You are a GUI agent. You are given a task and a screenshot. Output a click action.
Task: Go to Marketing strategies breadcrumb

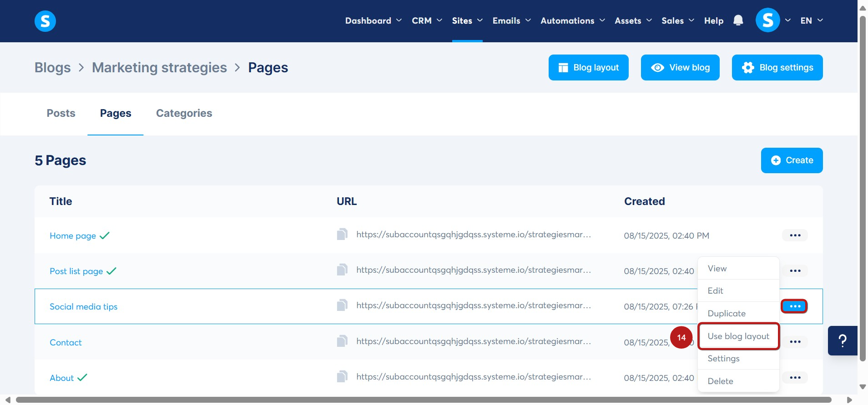point(159,68)
